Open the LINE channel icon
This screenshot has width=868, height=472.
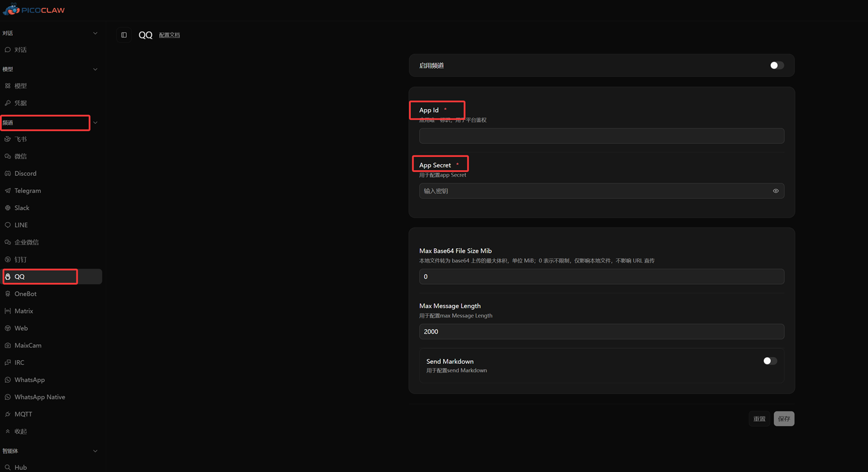pyautogui.click(x=8, y=225)
